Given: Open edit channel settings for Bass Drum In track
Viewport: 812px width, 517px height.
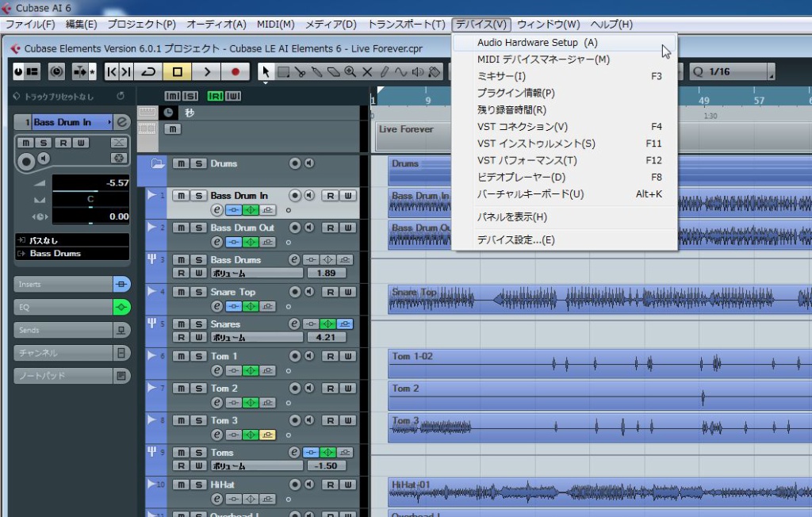Looking at the screenshot, I should [x=217, y=210].
